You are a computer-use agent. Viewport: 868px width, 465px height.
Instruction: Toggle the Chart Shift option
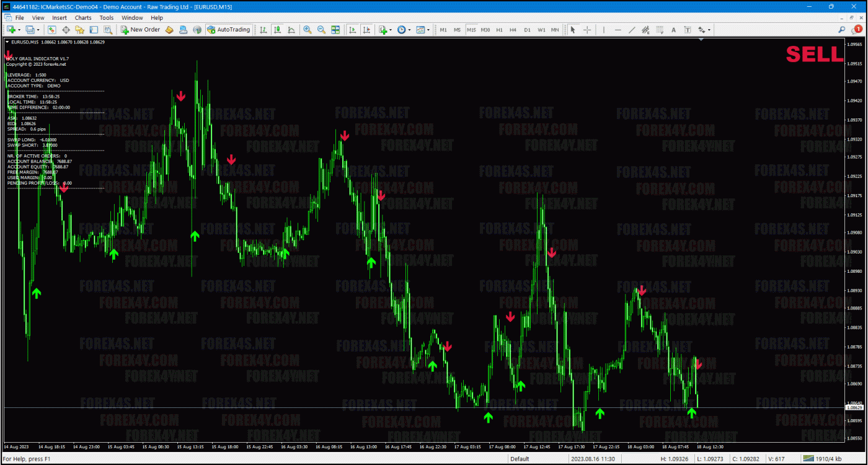(367, 30)
